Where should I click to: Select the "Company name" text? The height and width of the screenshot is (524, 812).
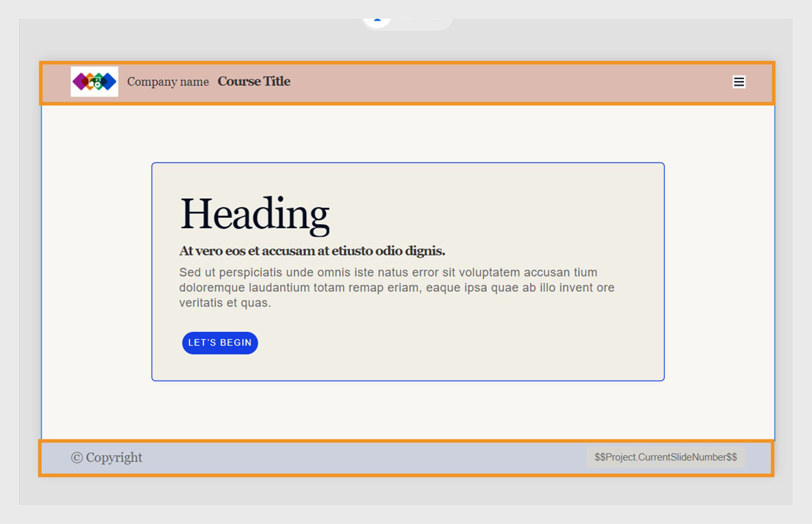tap(168, 82)
